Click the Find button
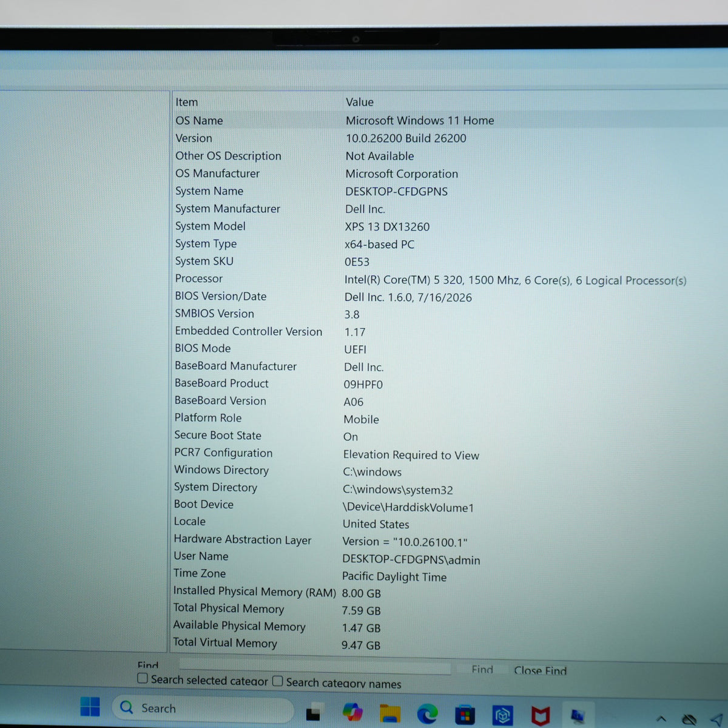This screenshot has height=728, width=728. click(x=482, y=669)
